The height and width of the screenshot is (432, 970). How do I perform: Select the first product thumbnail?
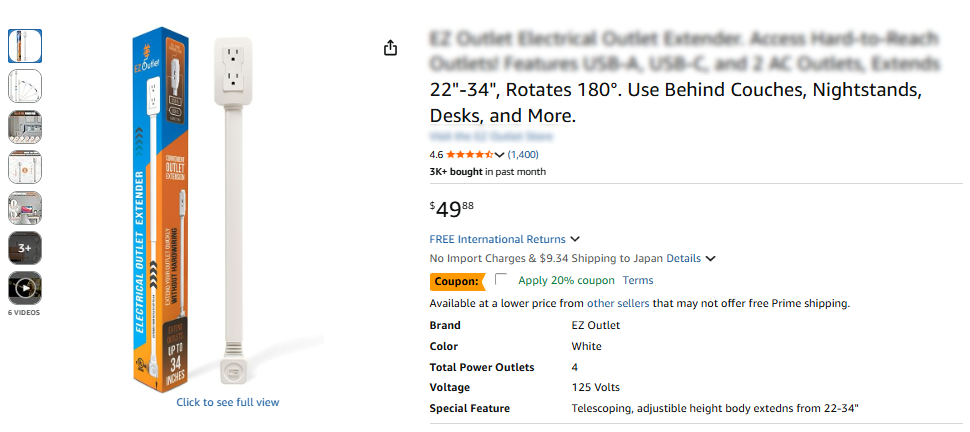pyautogui.click(x=25, y=45)
